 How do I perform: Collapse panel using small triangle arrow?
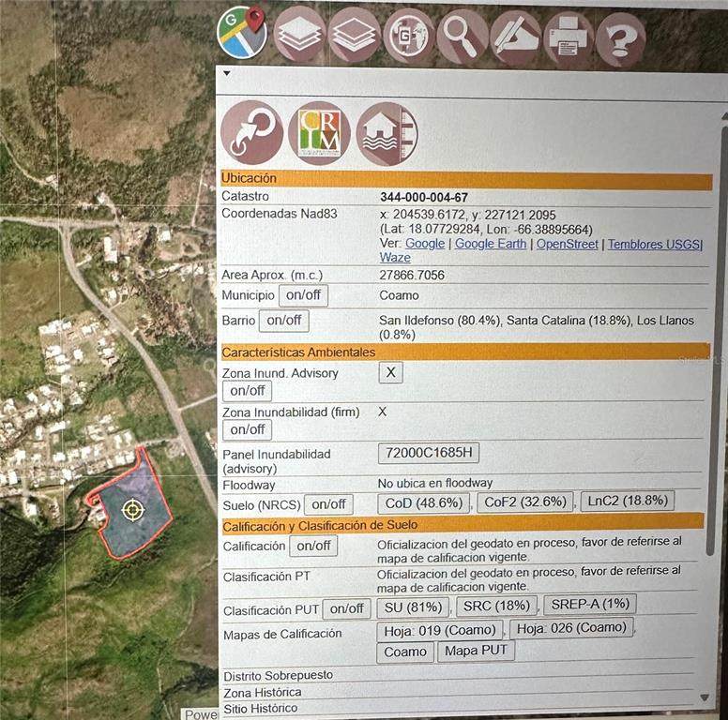[226, 73]
